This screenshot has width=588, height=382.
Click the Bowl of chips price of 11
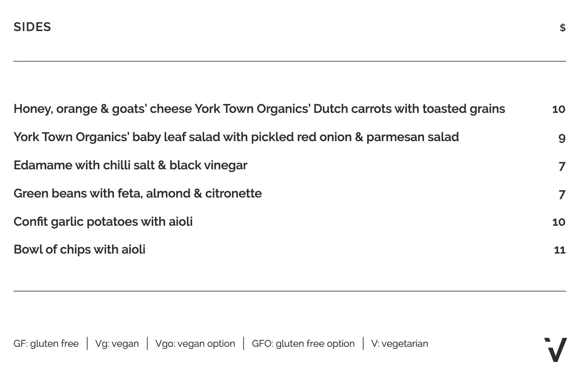559,250
